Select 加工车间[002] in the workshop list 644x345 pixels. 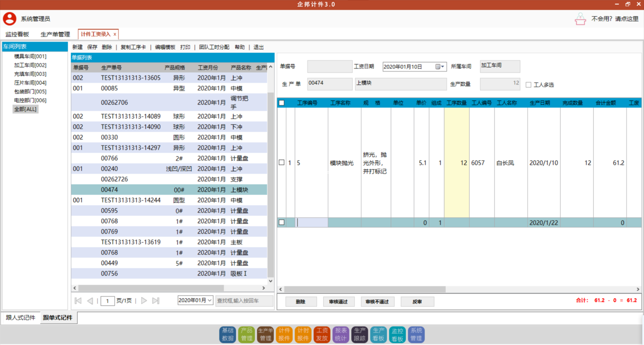pyautogui.click(x=30, y=65)
